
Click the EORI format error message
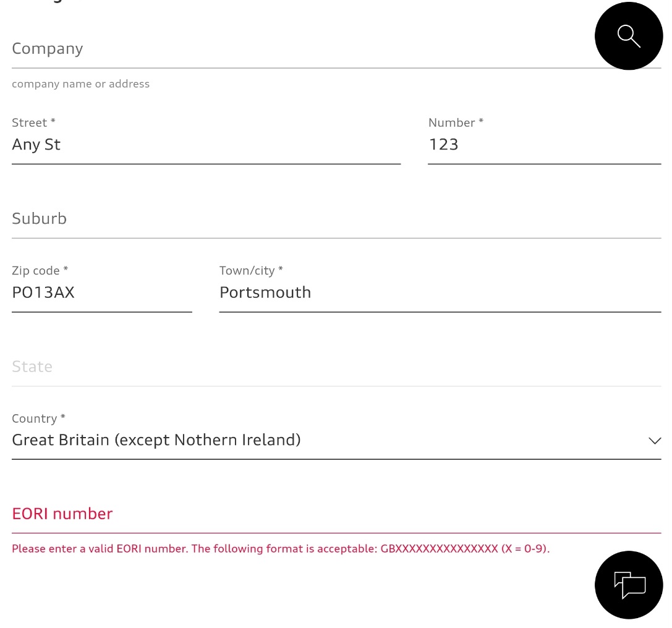pos(281,549)
